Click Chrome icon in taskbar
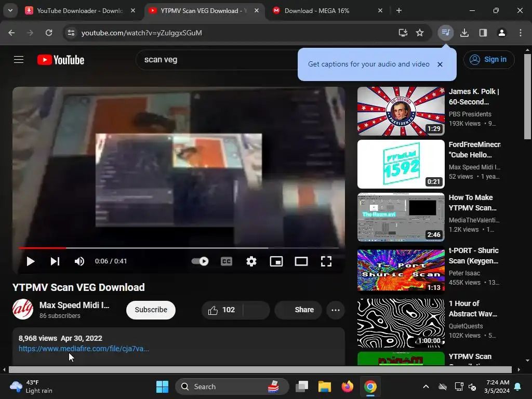The width and height of the screenshot is (532, 399). coord(370,387)
